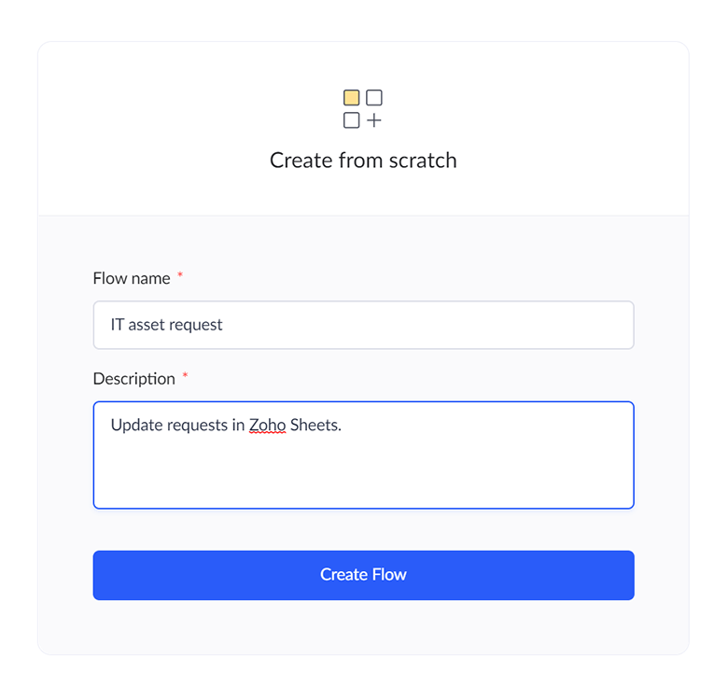
Task: Focus the Description text area
Action: (364, 455)
